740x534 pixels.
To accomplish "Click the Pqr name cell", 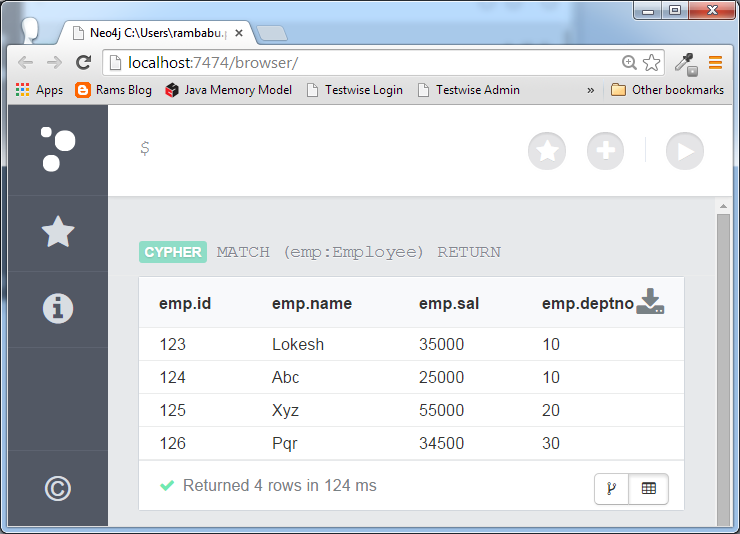I will pos(285,443).
